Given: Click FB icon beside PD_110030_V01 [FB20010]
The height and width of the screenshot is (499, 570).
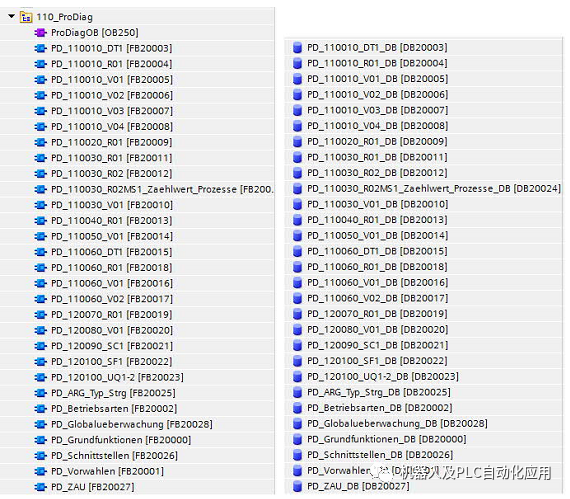Looking at the screenshot, I should 40,205.
